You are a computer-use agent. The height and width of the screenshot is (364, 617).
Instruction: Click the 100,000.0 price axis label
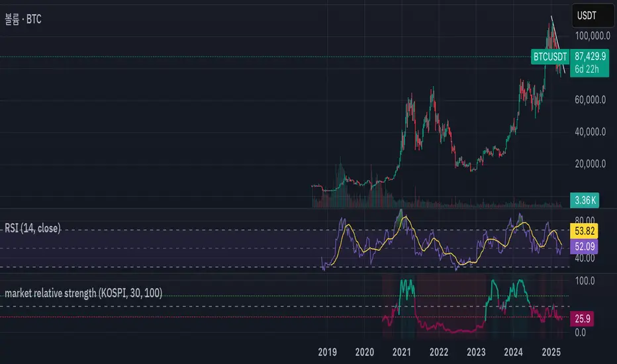click(593, 36)
